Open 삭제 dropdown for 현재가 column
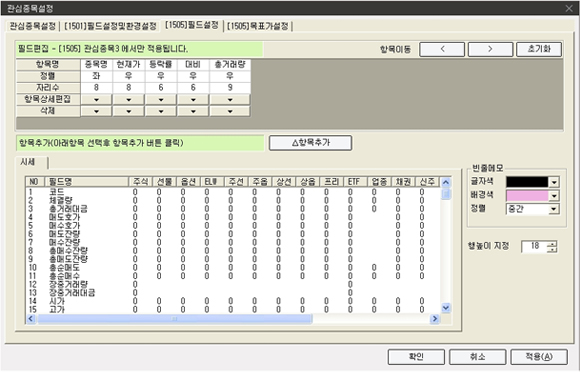 click(x=128, y=111)
